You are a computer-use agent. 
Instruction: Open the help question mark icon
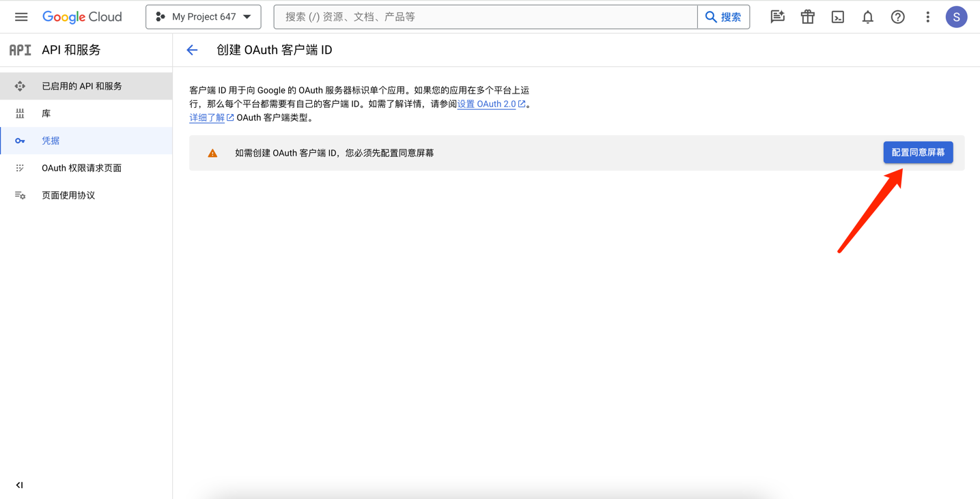point(897,16)
